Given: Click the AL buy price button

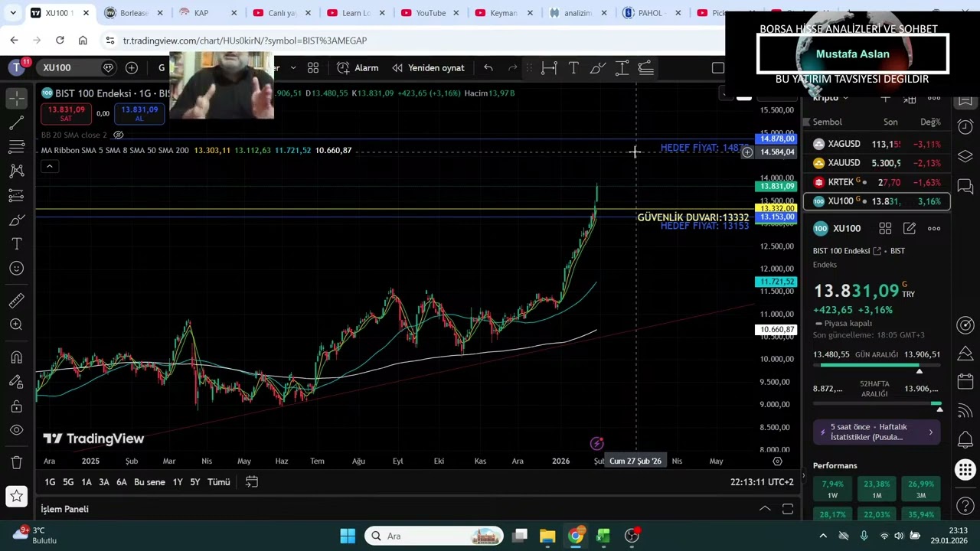Looking at the screenshot, I should [139, 113].
